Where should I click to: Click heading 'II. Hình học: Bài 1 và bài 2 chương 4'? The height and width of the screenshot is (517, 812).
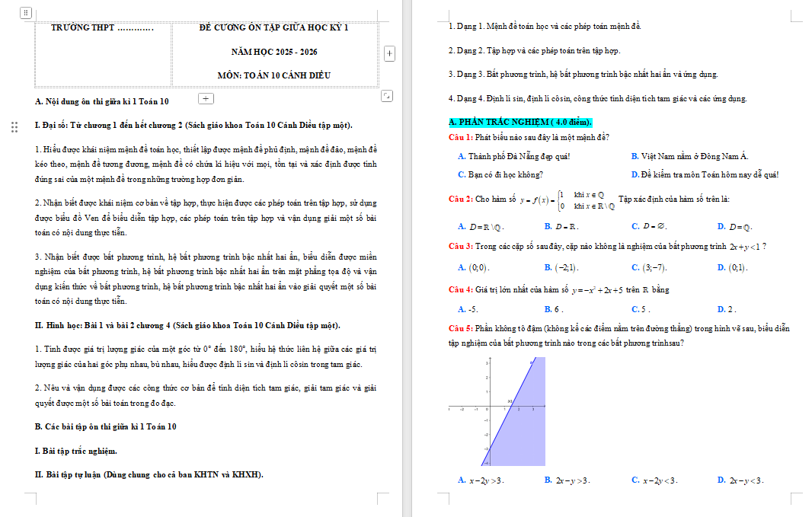click(187, 326)
